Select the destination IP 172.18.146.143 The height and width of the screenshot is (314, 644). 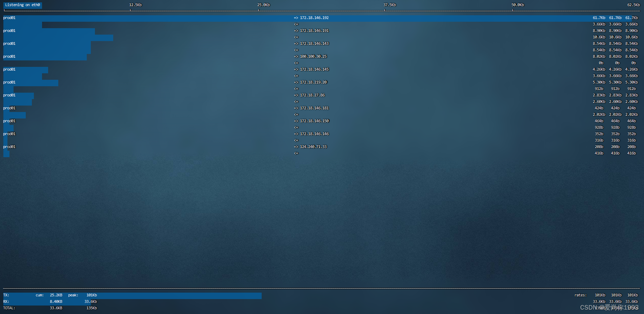tap(314, 43)
